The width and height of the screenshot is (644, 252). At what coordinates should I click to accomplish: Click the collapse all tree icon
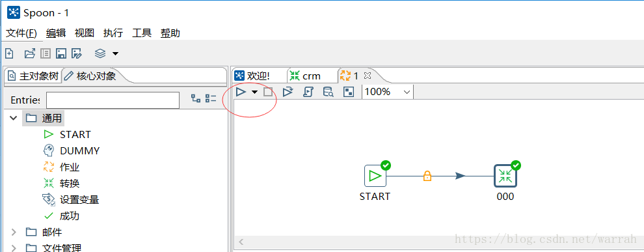point(211,98)
